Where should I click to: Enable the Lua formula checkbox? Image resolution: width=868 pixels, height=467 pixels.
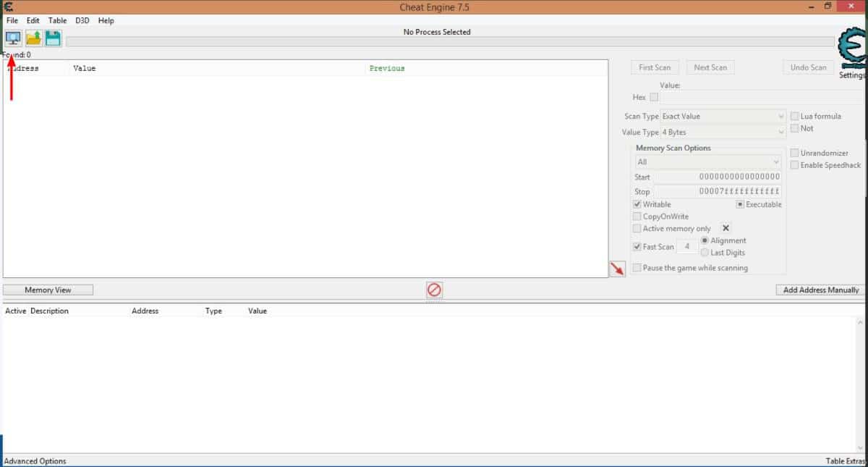coord(795,116)
